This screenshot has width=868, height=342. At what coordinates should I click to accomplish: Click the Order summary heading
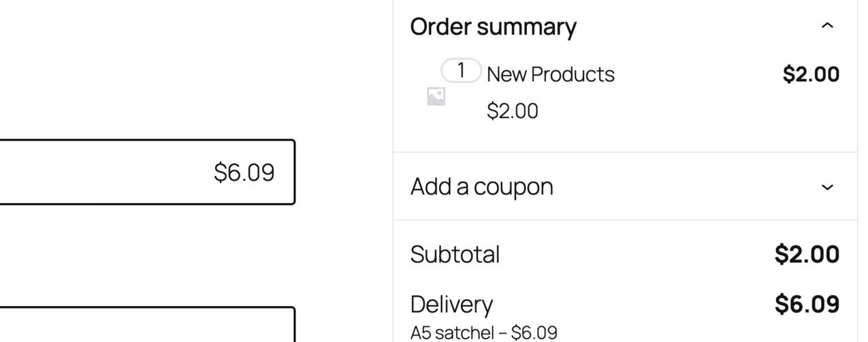[x=493, y=27]
